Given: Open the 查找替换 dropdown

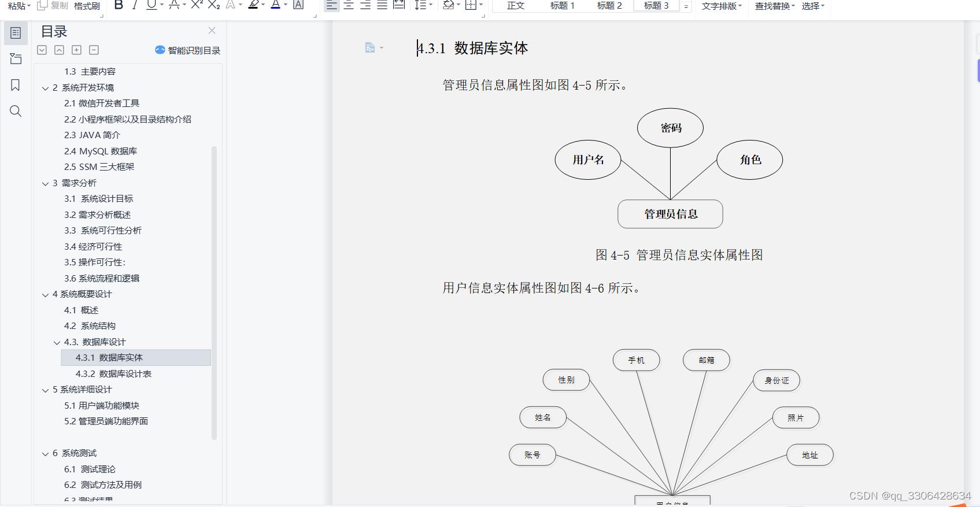Looking at the screenshot, I should point(775,6).
